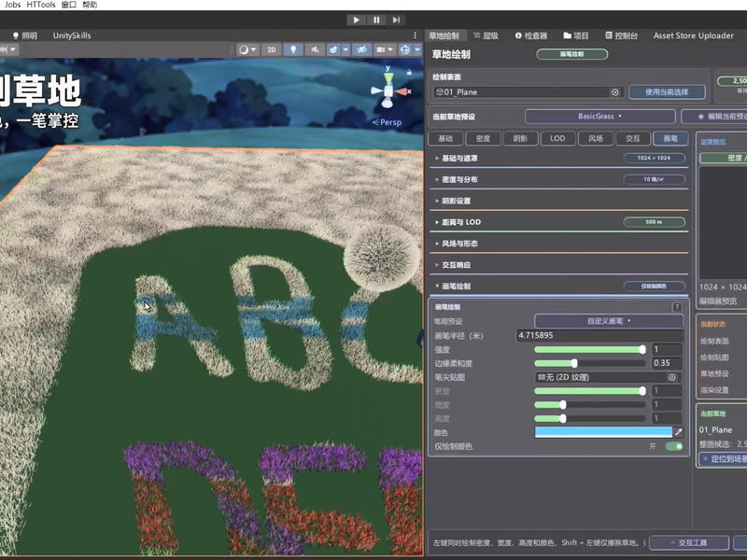The height and width of the screenshot is (560, 747).
Task: Switch to the 检查器 tab
Action: (530, 35)
